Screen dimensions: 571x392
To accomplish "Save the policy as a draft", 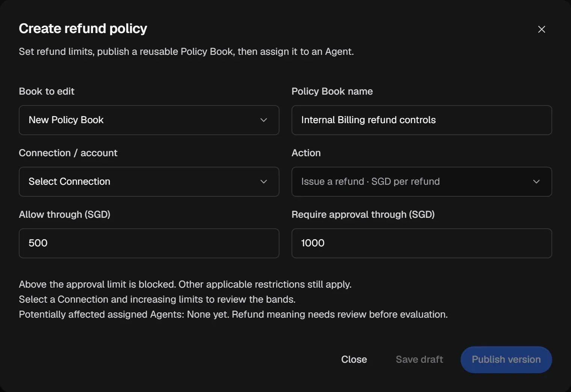I will pos(419,360).
